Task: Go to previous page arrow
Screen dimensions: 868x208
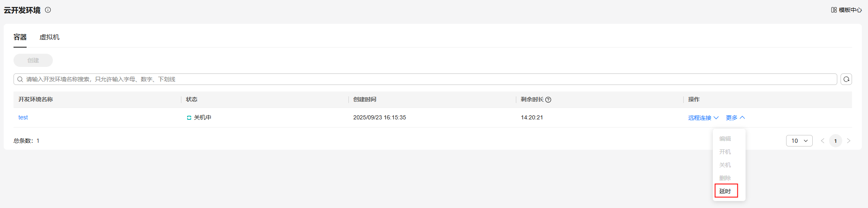Action: click(x=823, y=141)
